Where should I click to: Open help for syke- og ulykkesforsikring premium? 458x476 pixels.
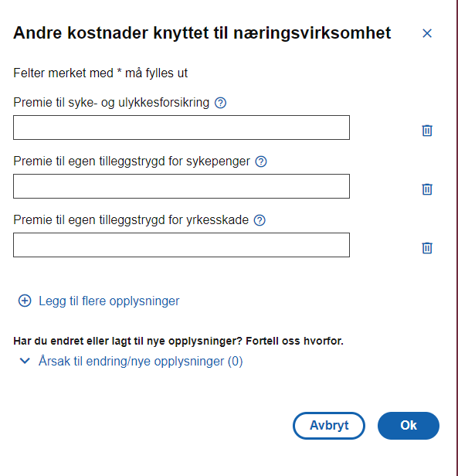click(220, 103)
